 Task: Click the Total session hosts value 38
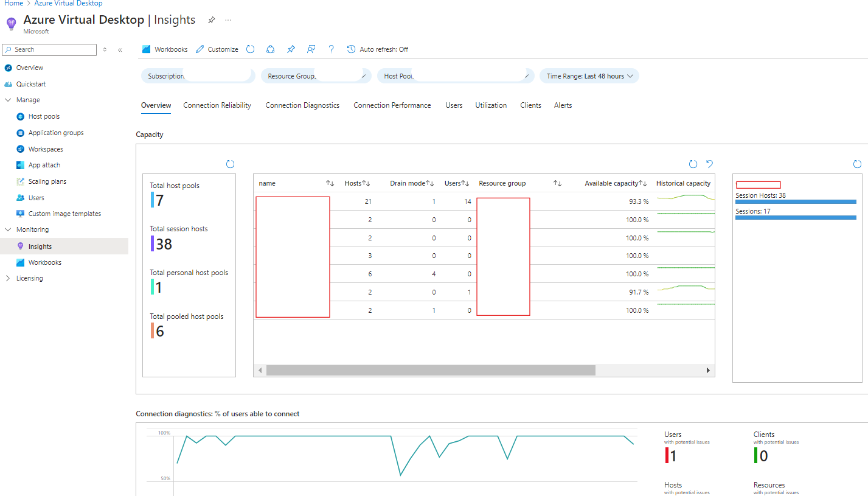[164, 244]
